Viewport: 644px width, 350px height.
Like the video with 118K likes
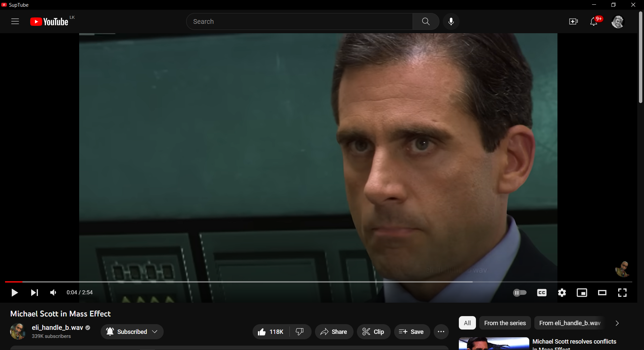pyautogui.click(x=271, y=332)
